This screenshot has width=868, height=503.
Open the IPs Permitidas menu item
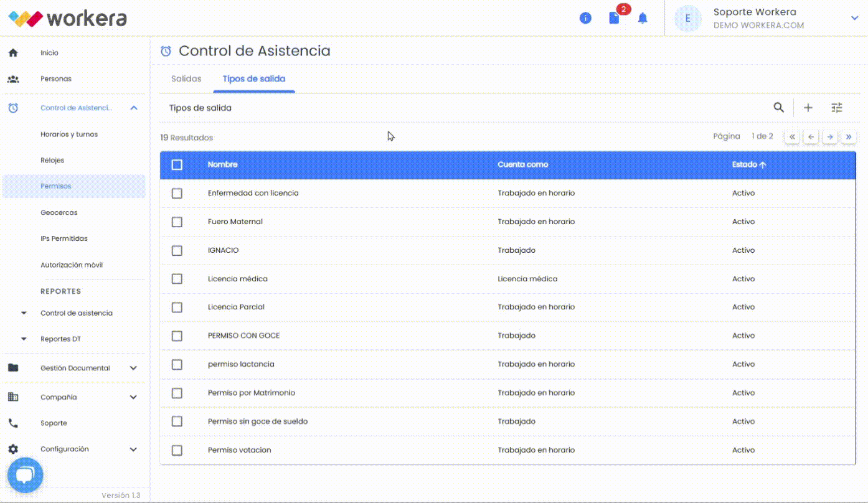click(x=64, y=239)
